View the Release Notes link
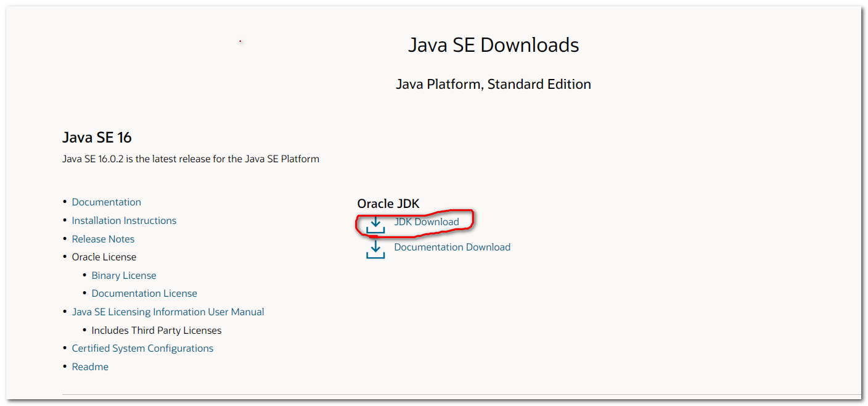This screenshot has width=868, height=406. 103,239
